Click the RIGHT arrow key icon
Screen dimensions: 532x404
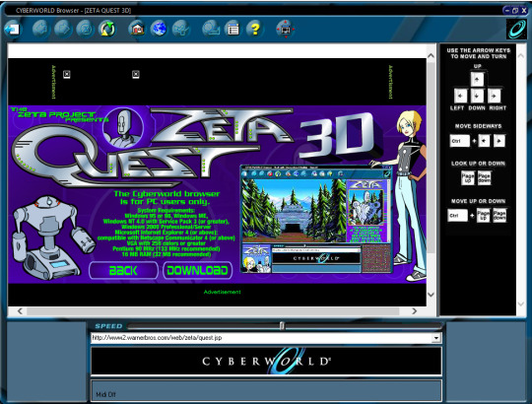[494, 96]
